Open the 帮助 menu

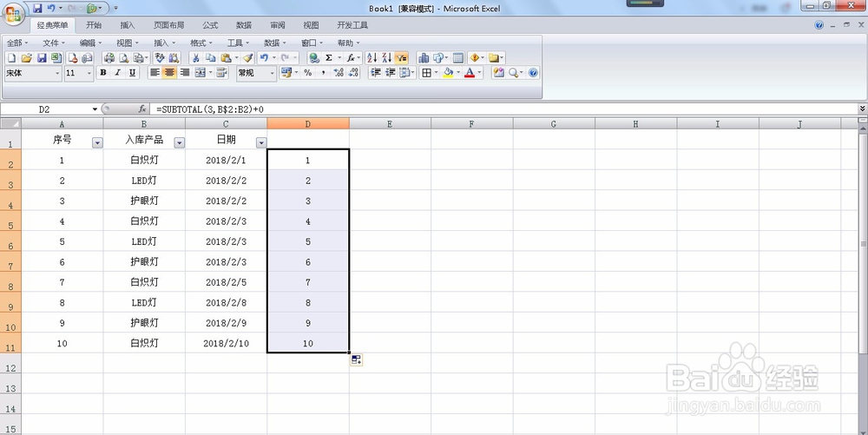[348, 43]
